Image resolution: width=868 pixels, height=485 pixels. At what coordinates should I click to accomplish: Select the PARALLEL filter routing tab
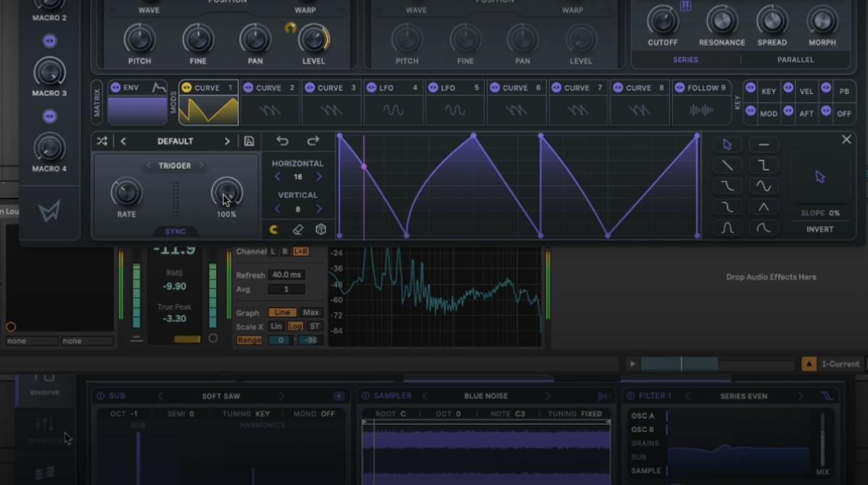pos(796,60)
